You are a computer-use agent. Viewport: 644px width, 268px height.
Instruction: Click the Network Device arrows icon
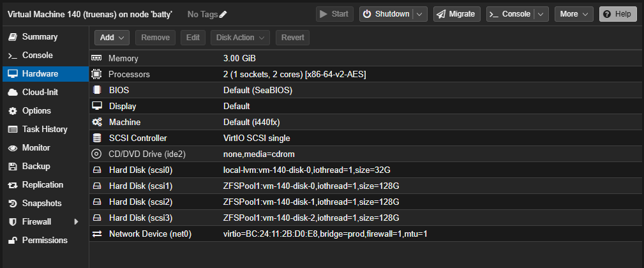[x=97, y=234]
